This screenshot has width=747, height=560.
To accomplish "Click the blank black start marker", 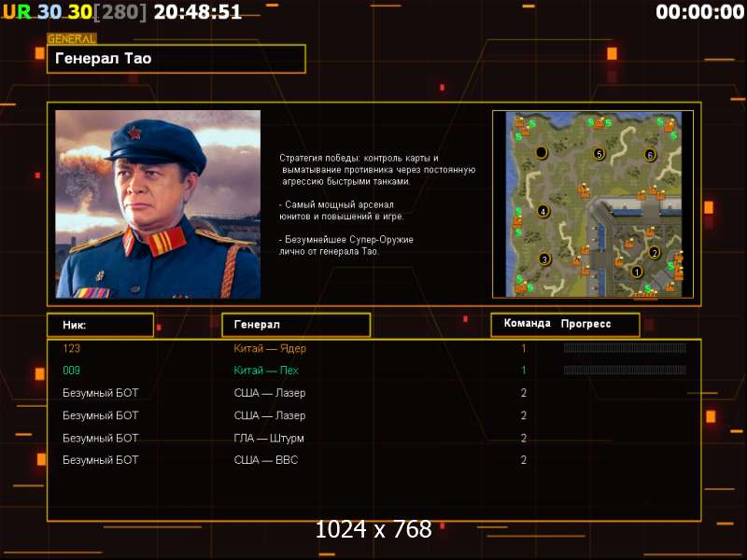I will pos(542,152).
